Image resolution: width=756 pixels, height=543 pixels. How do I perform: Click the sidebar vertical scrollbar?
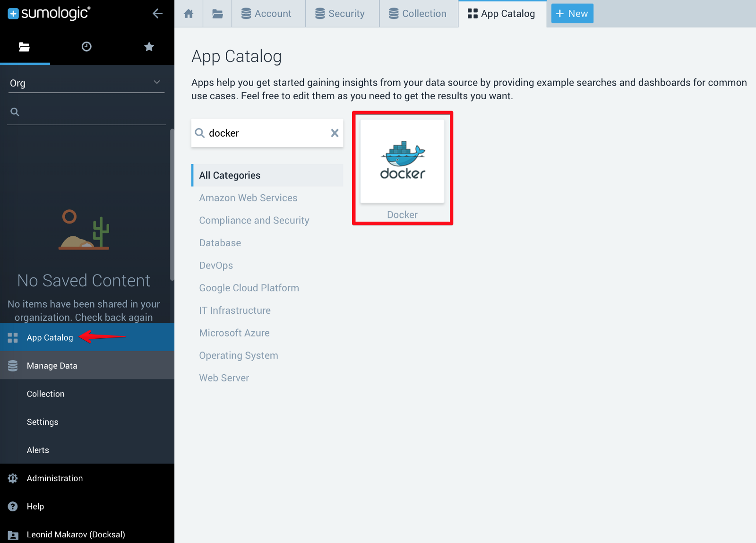tap(172, 205)
